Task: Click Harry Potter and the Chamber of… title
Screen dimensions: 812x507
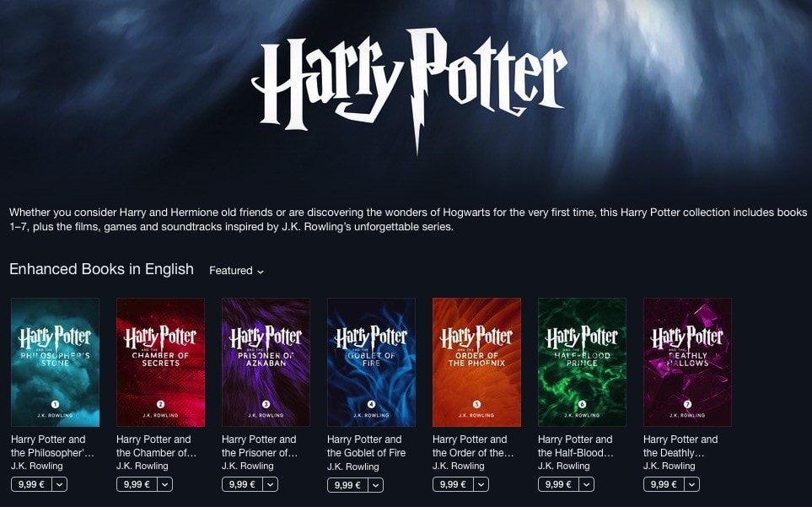Action: [x=156, y=446]
